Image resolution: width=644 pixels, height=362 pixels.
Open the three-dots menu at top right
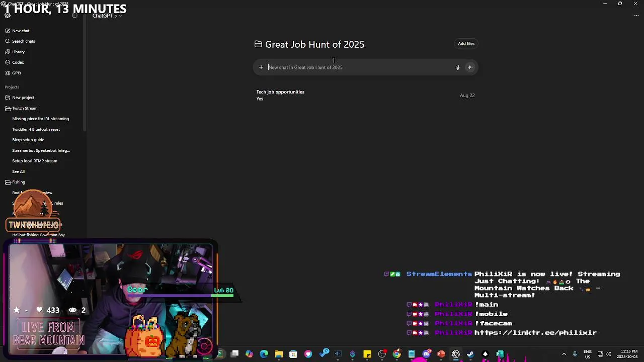point(636,16)
